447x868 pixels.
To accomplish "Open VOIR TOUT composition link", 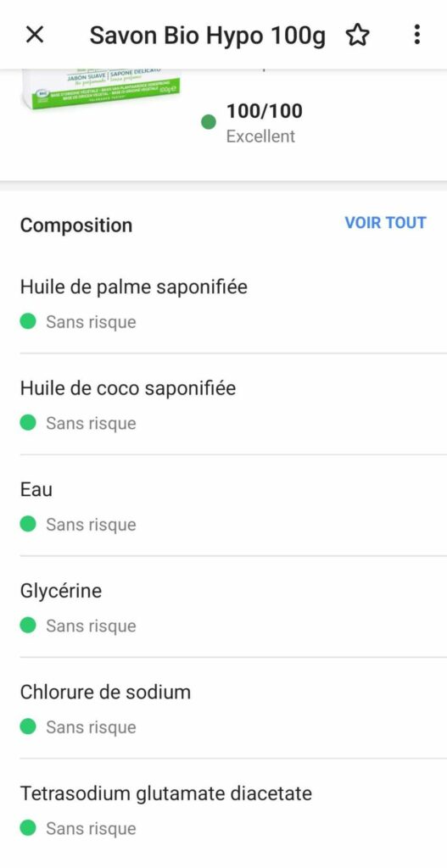I will tap(386, 223).
